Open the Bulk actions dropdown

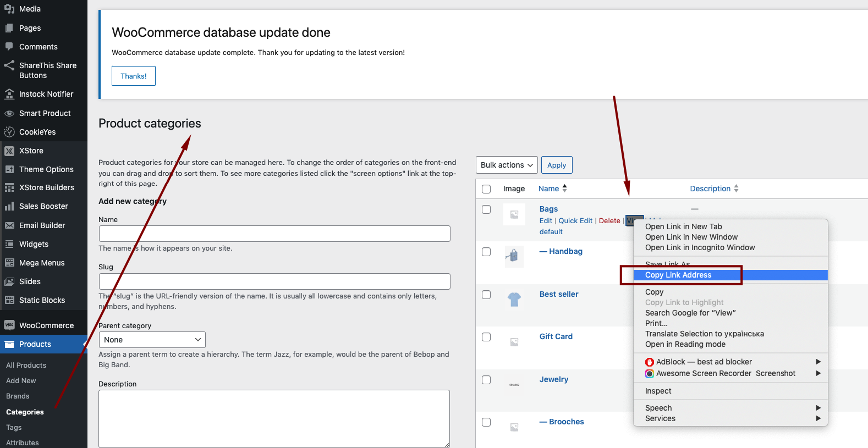coord(507,165)
